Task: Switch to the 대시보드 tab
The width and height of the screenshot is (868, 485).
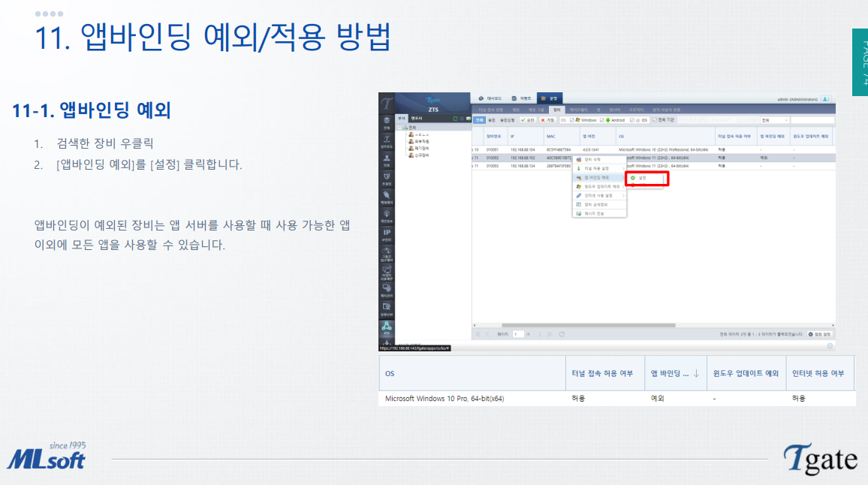Action: pyautogui.click(x=490, y=98)
